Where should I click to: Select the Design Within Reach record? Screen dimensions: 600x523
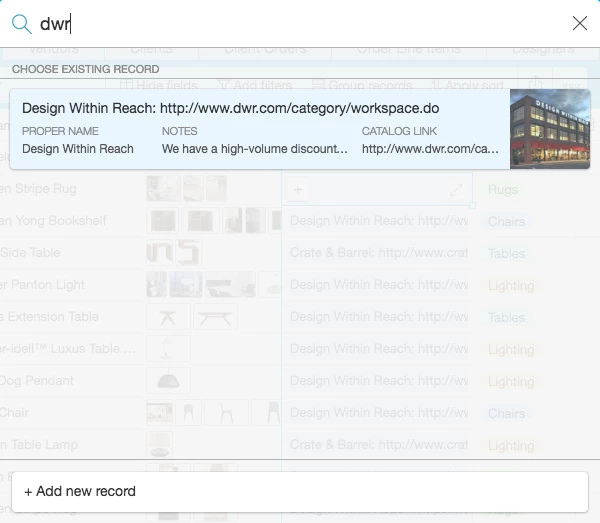click(300, 129)
